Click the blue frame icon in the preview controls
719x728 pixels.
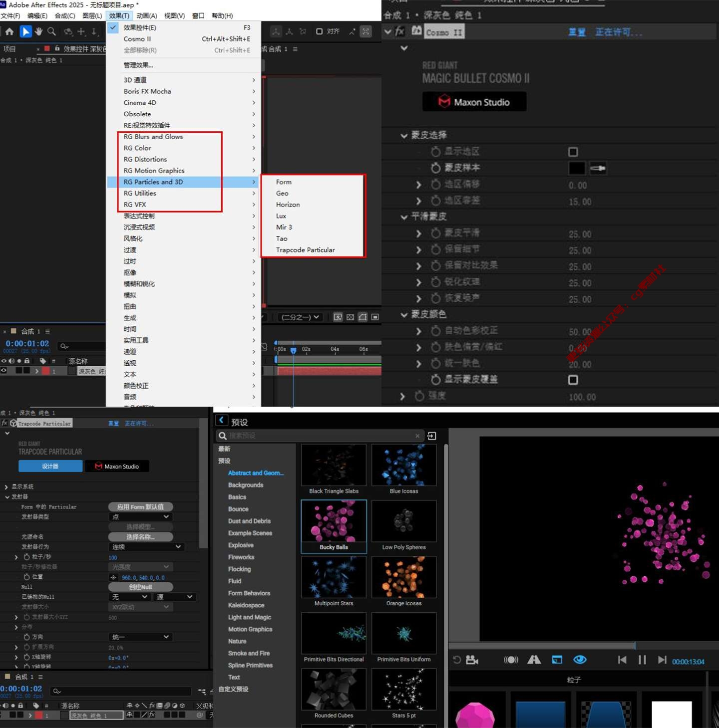(557, 660)
